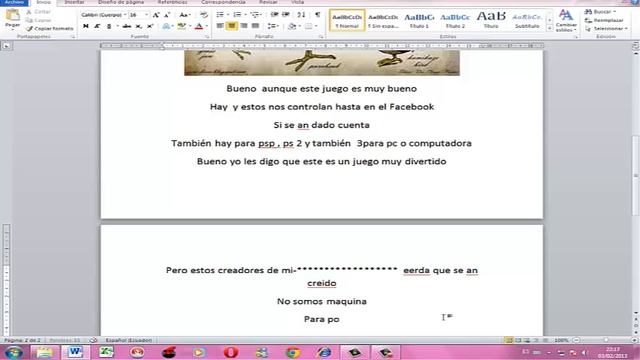
Task: Click the Copiar copy button
Action: coord(39,20)
